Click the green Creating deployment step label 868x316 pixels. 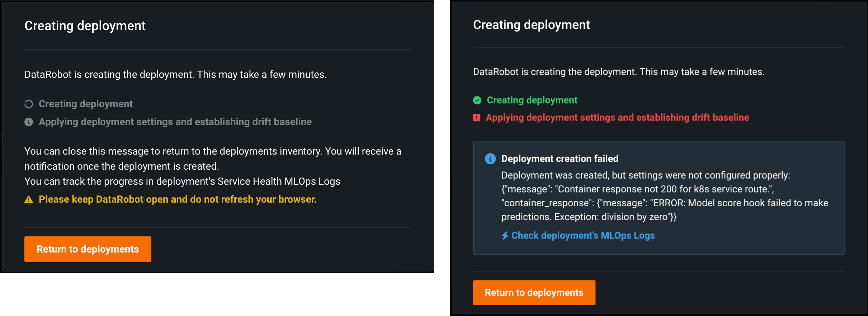(532, 100)
